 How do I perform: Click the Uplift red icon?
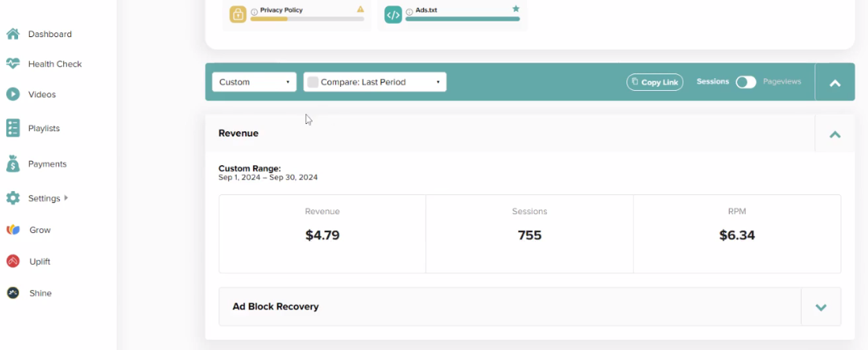click(13, 262)
